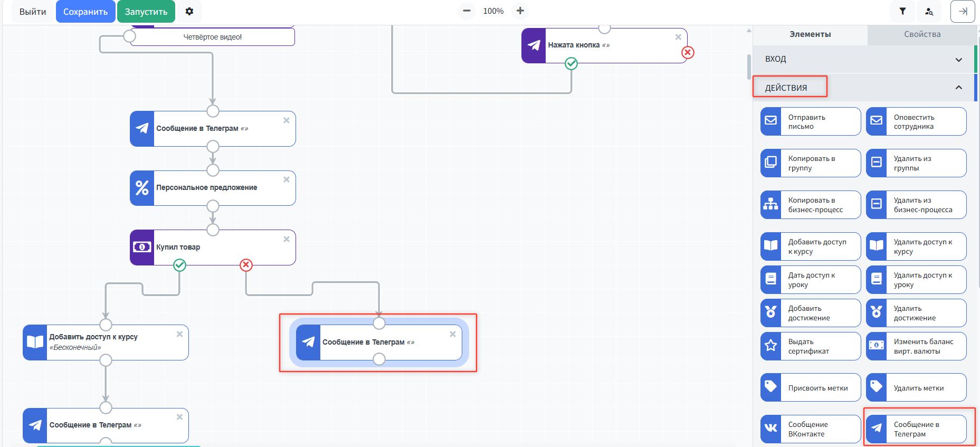Pick the 'Присвоить метки' tag element
980x447 pixels.
(810, 388)
